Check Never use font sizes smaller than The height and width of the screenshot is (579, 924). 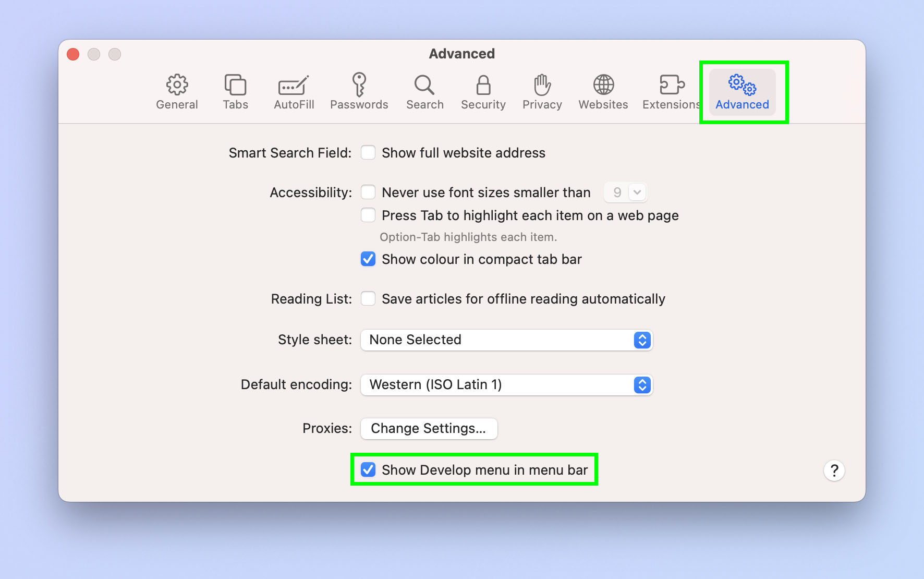coord(368,192)
